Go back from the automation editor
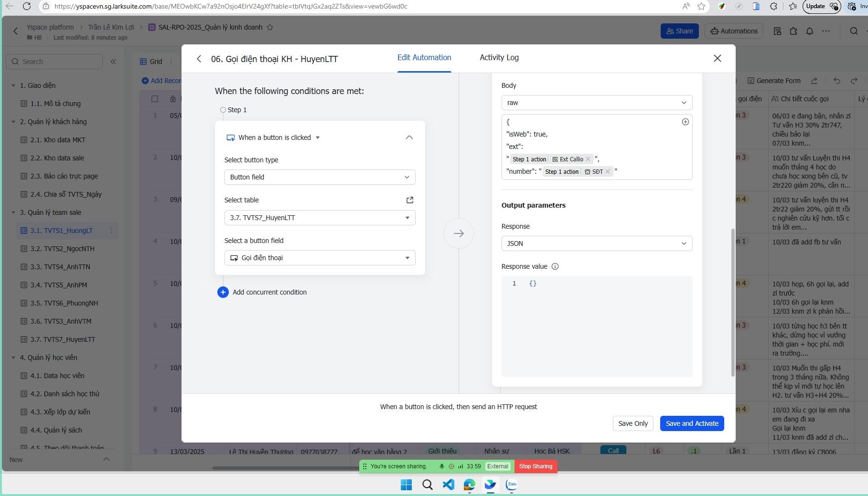 tap(199, 59)
